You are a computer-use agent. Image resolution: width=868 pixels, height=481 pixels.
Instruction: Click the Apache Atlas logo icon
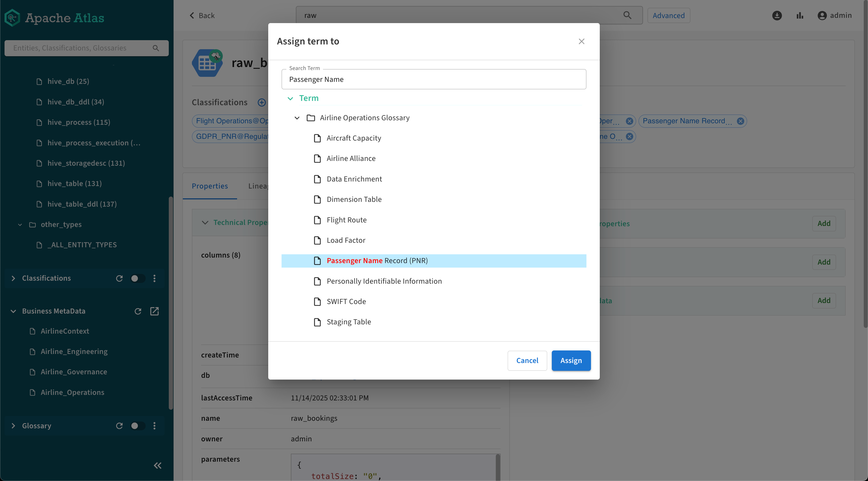point(13,18)
